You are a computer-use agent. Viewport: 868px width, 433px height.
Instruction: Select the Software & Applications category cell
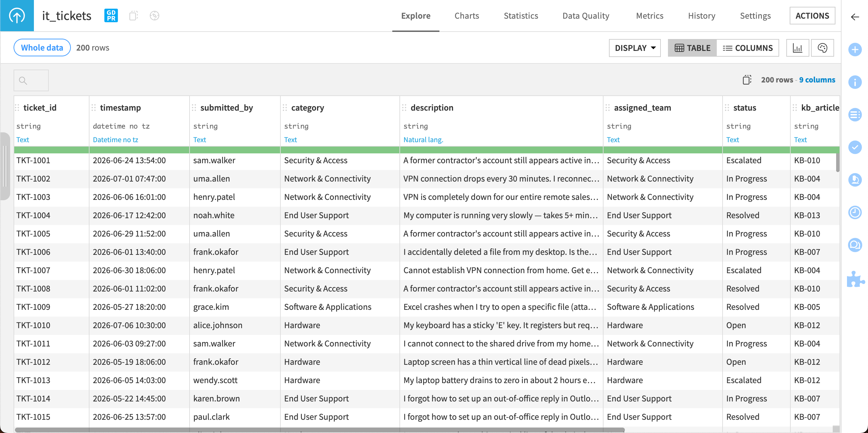click(x=340, y=307)
